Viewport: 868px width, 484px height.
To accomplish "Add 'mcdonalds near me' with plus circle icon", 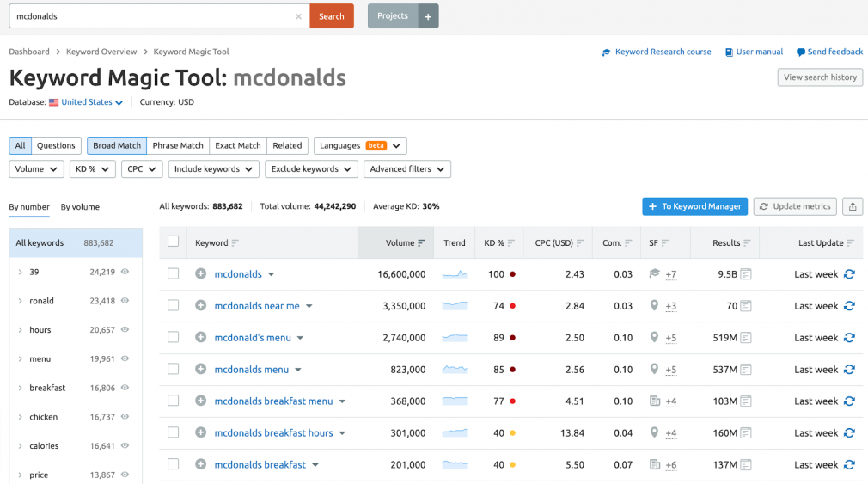I will (x=200, y=306).
